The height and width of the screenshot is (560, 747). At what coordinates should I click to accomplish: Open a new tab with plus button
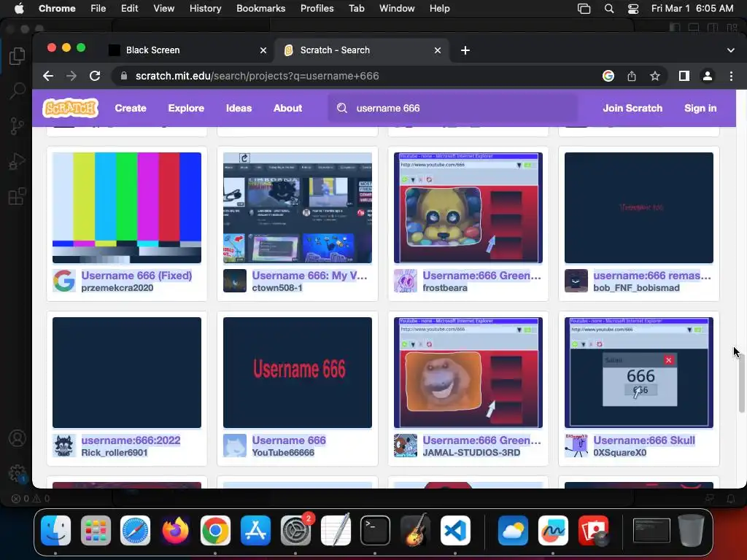point(465,50)
